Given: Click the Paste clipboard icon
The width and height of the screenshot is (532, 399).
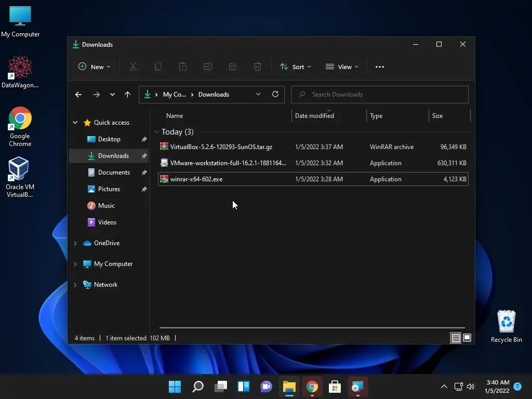Looking at the screenshot, I should [x=183, y=67].
